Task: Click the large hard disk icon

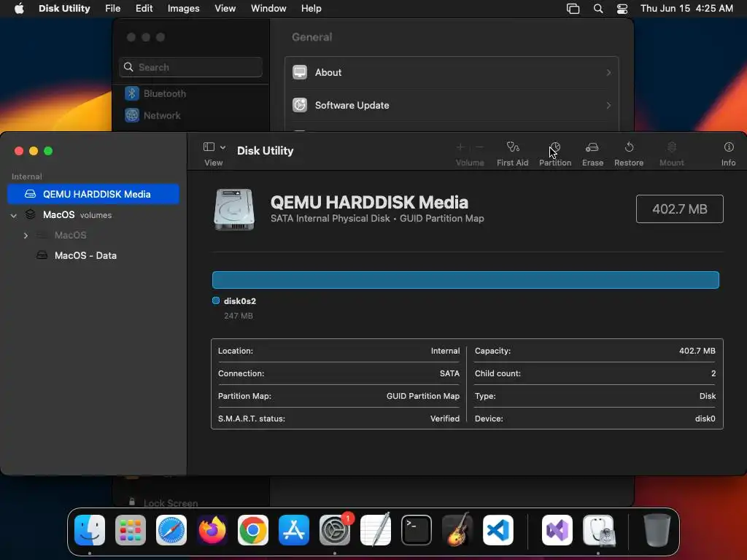Action: (234, 209)
